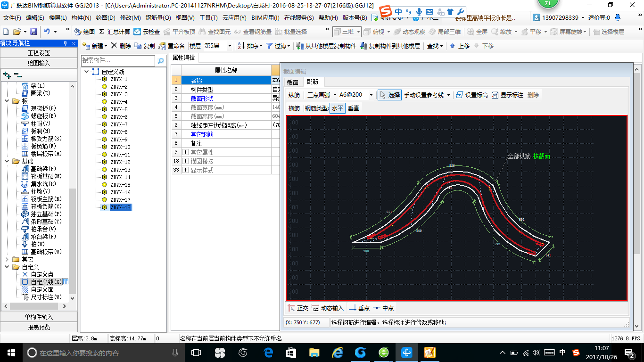Delete component with 删除 icon
The height and width of the screenshot is (362, 644).
pos(121,46)
